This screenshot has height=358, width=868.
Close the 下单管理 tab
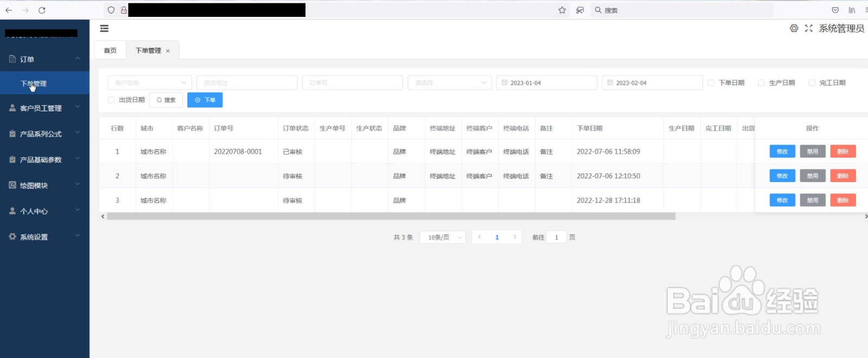point(168,51)
